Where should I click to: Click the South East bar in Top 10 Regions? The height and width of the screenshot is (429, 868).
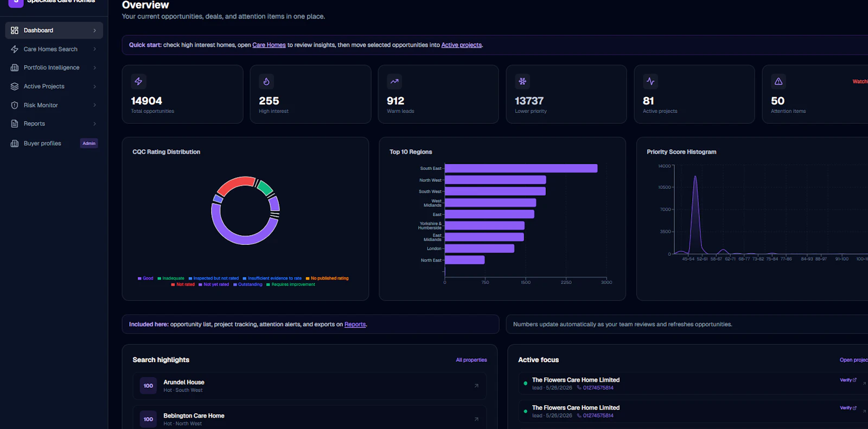[x=521, y=168]
